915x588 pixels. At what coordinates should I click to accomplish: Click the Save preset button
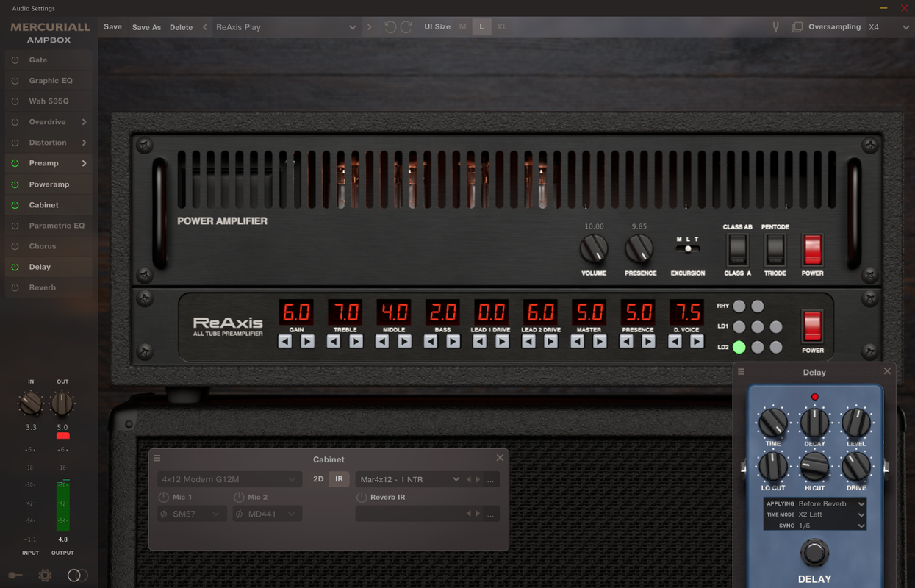point(112,26)
